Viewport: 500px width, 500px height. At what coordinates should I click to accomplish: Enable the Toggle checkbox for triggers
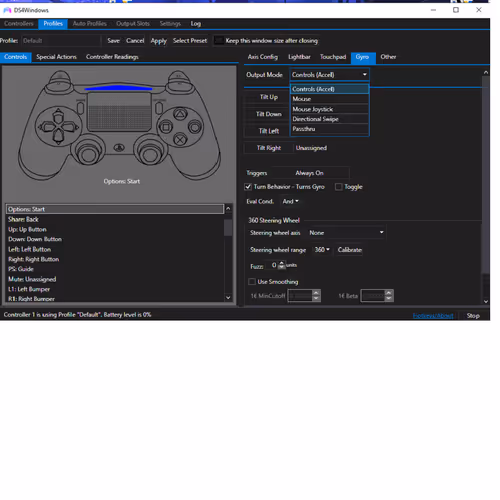[x=338, y=187]
